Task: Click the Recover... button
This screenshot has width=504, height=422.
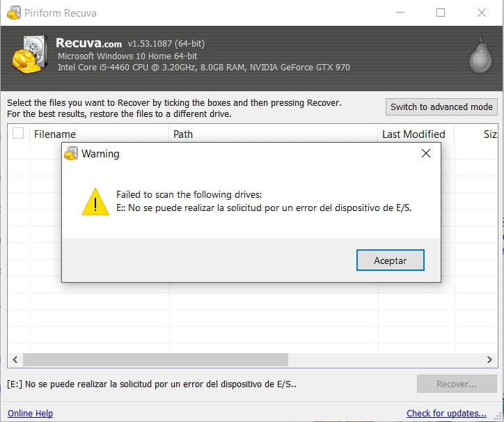Action: (456, 384)
